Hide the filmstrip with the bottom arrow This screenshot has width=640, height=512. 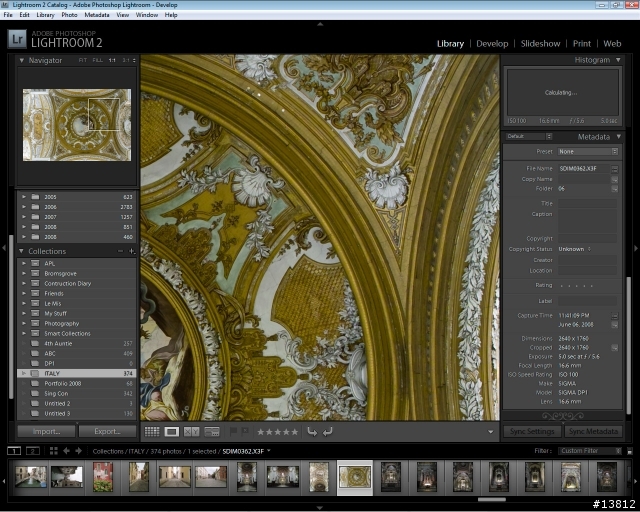(x=320, y=508)
